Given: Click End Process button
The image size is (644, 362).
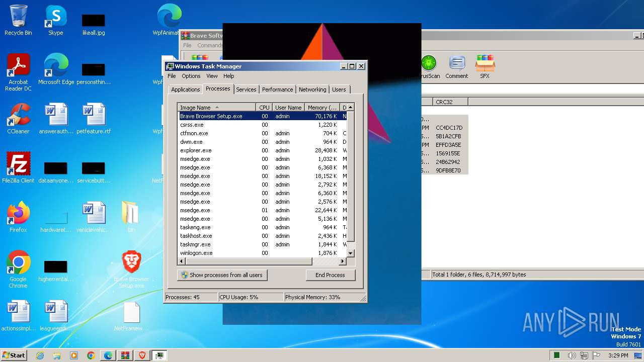Looking at the screenshot, I should 330,275.
